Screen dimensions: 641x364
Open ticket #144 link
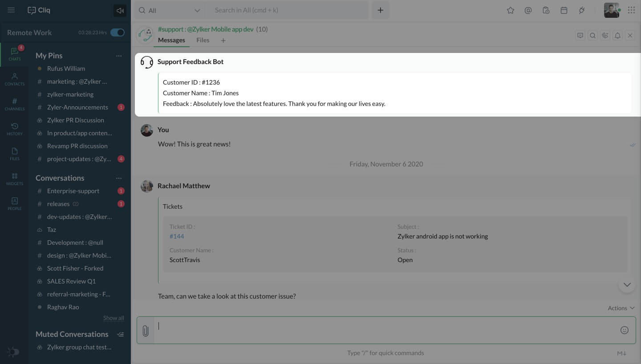[177, 236]
